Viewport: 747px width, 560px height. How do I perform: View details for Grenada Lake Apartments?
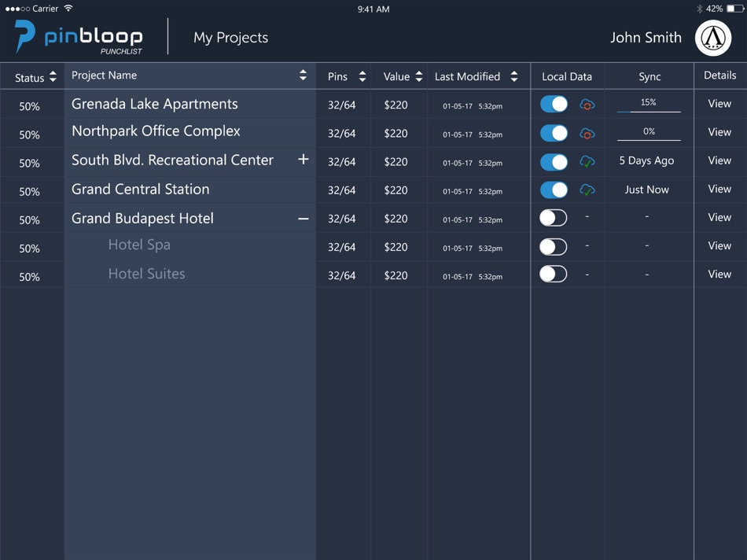click(x=719, y=103)
